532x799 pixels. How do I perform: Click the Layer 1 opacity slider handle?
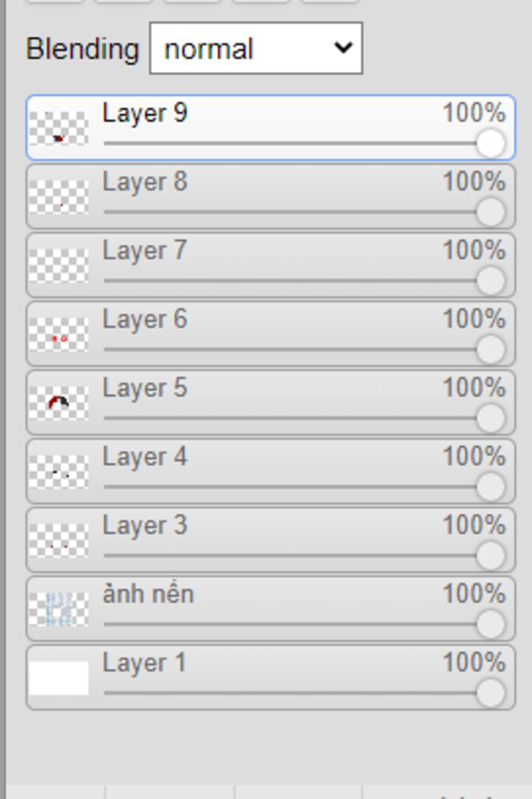(x=490, y=693)
